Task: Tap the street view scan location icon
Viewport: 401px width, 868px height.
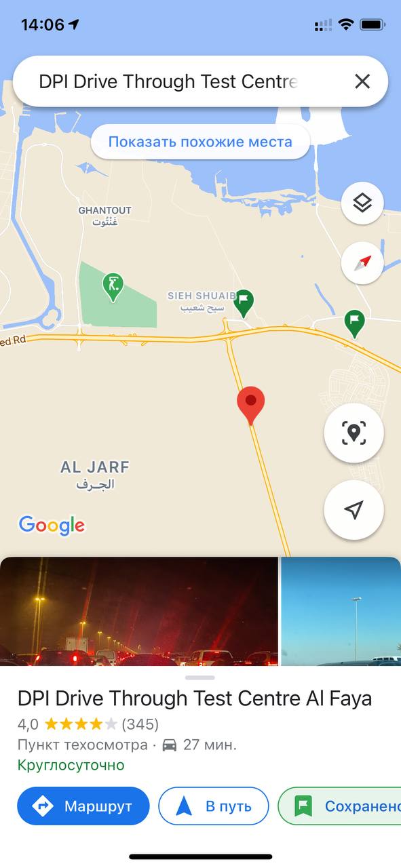Action: pos(354,433)
